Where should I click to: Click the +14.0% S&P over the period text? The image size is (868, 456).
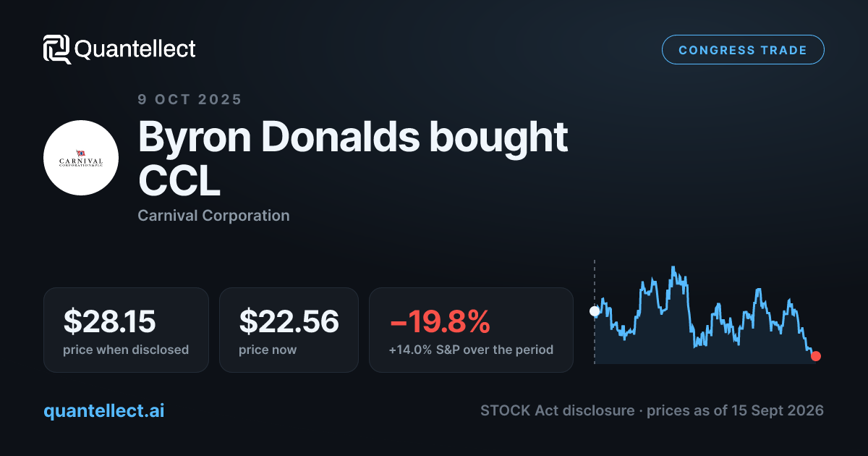point(471,350)
